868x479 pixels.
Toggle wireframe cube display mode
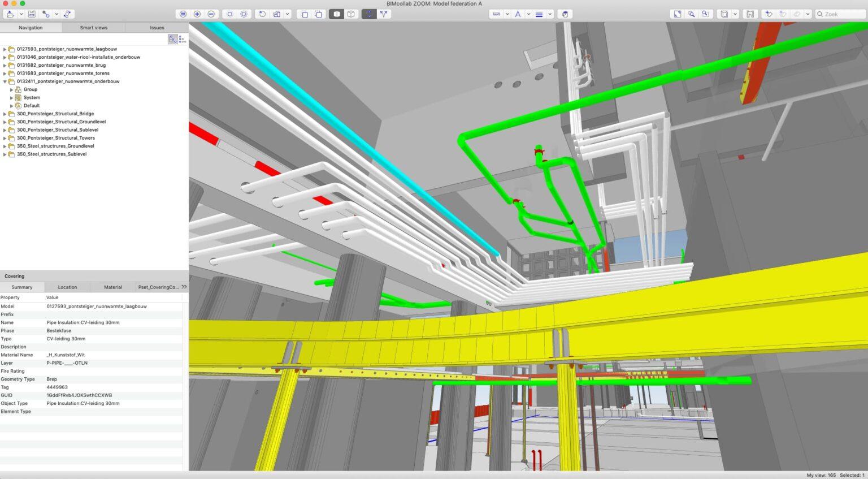coord(351,14)
